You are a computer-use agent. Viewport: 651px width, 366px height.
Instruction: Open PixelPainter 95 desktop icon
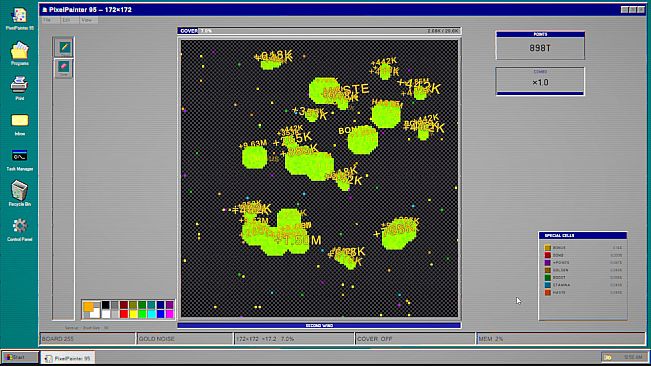(x=20, y=19)
